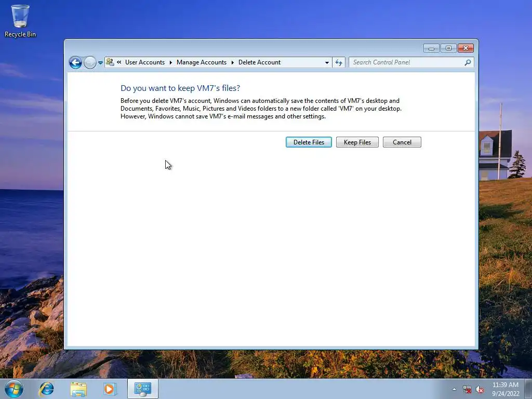Open the Windows Start menu

[x=14, y=389]
